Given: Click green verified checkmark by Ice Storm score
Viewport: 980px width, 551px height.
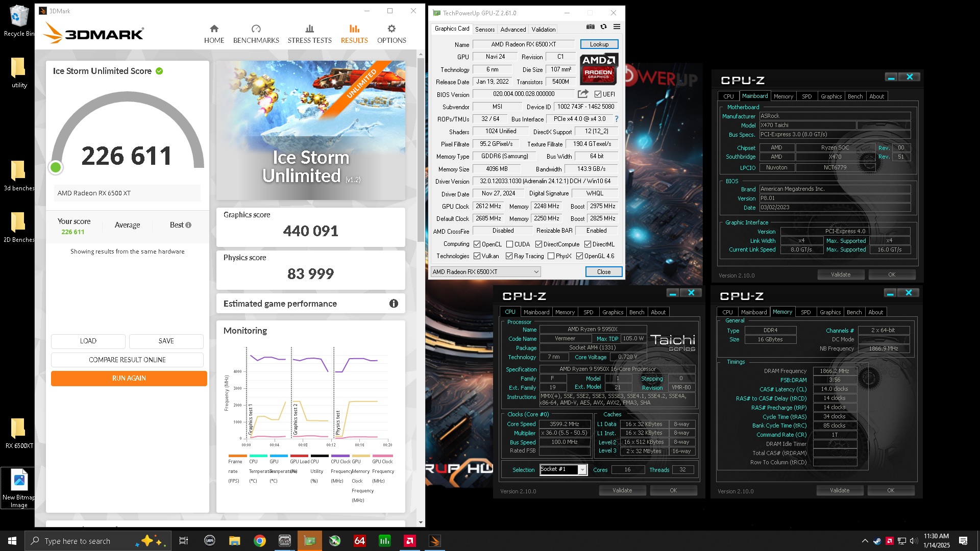Looking at the screenshot, I should 159,71.
